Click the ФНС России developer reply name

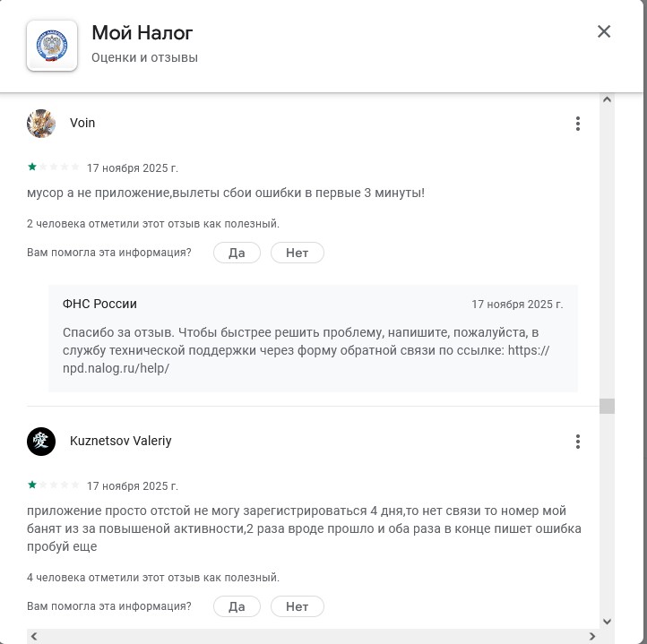click(x=99, y=305)
